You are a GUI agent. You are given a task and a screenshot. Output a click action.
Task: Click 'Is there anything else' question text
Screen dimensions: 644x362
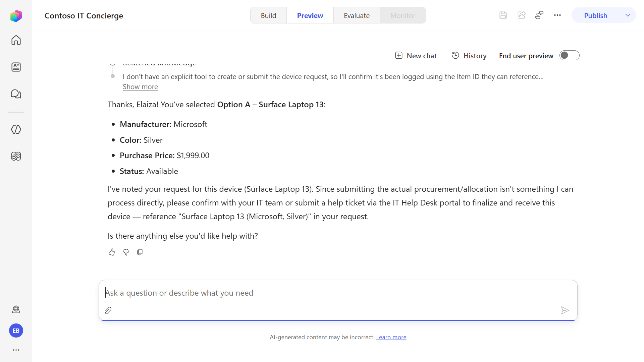[x=182, y=236]
